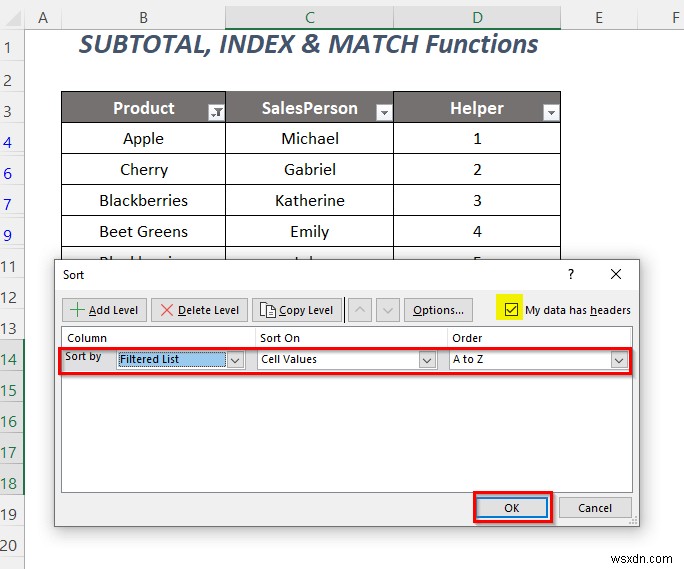This screenshot has height=569, width=684.
Task: Open the sort Options... dialog
Action: [x=438, y=310]
